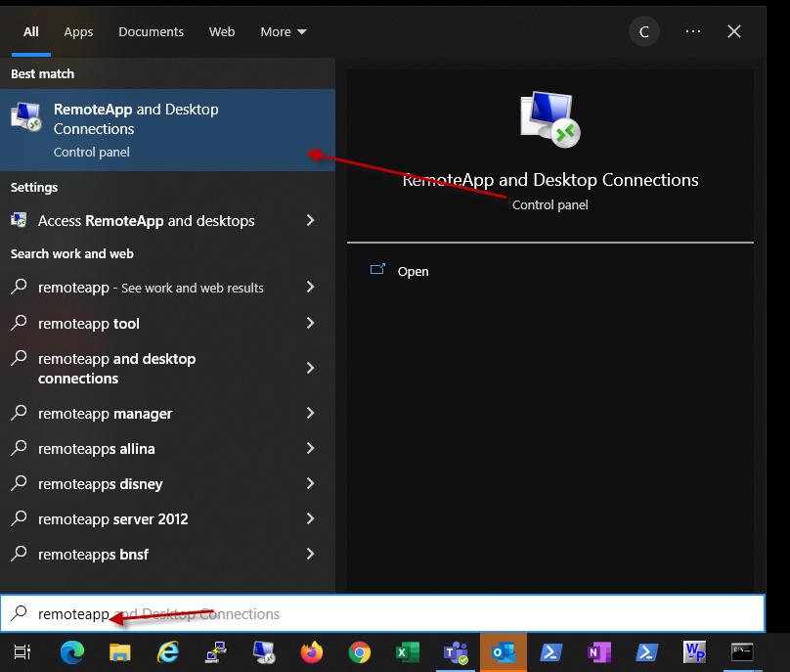Open first PowerShell icon left of OneNote
The width and height of the screenshot is (790, 672).
click(551, 652)
